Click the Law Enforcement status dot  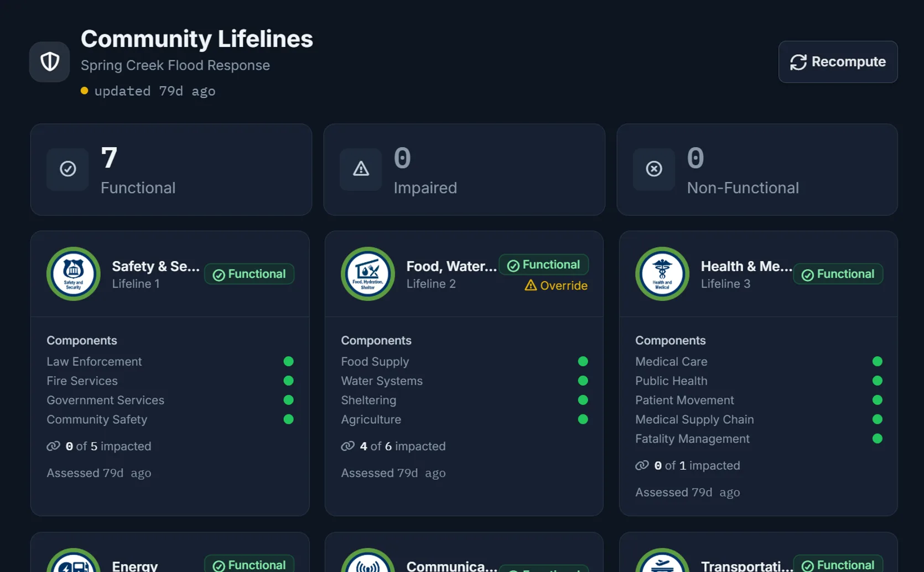tap(288, 361)
